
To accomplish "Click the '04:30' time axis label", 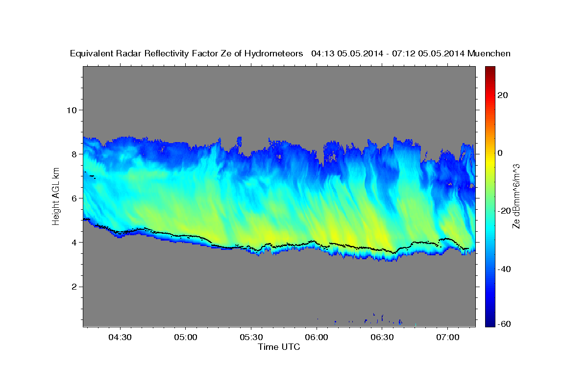I will [120, 338].
